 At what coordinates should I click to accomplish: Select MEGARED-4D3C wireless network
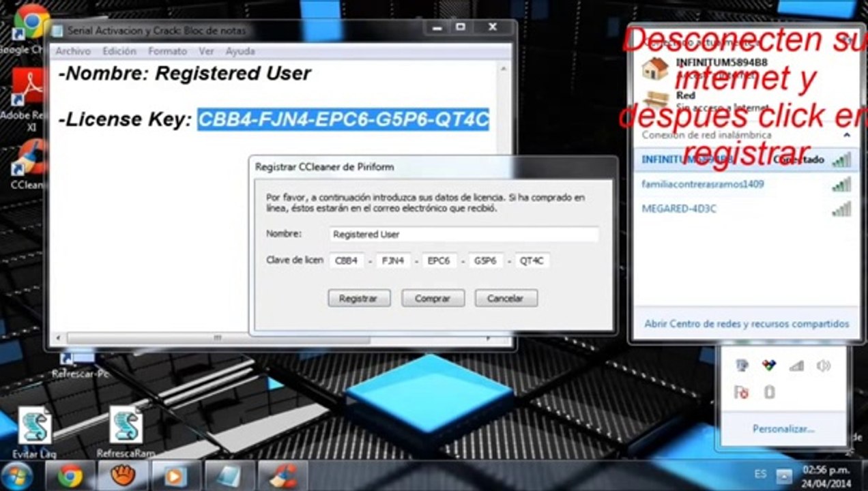pos(746,209)
